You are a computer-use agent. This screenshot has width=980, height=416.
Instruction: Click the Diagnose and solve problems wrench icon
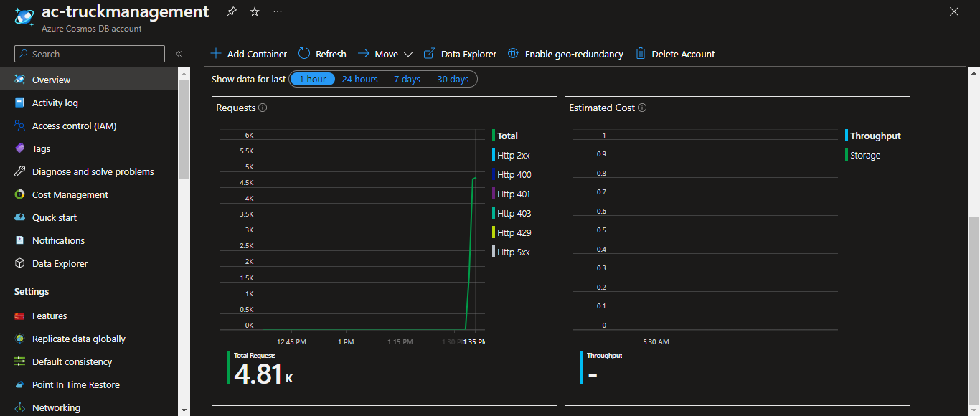(x=20, y=171)
